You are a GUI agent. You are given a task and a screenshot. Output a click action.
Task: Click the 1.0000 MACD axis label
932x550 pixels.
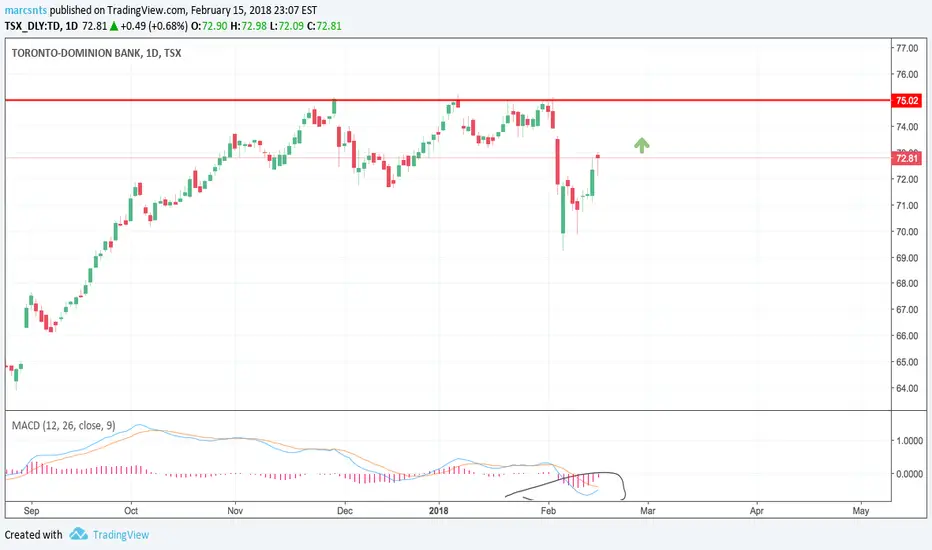[909, 441]
